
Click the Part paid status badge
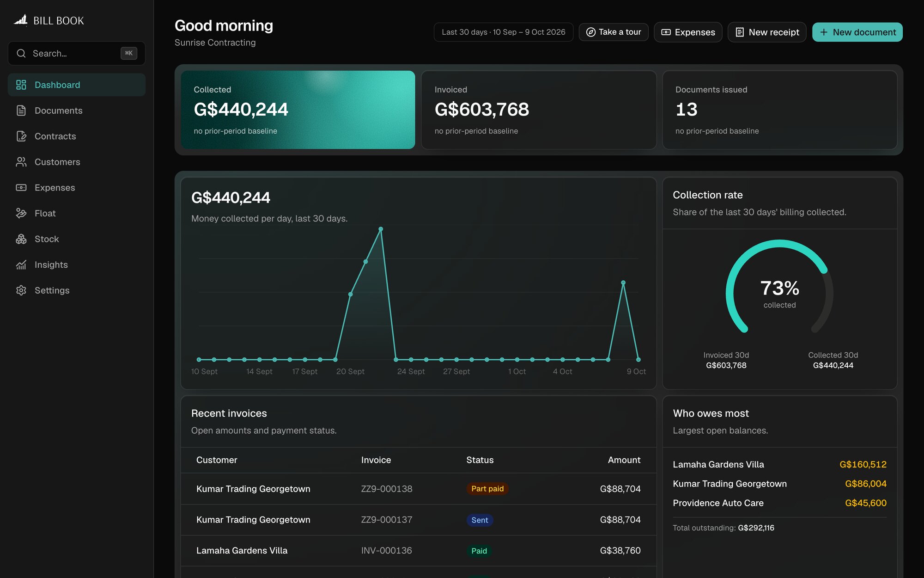487,489
